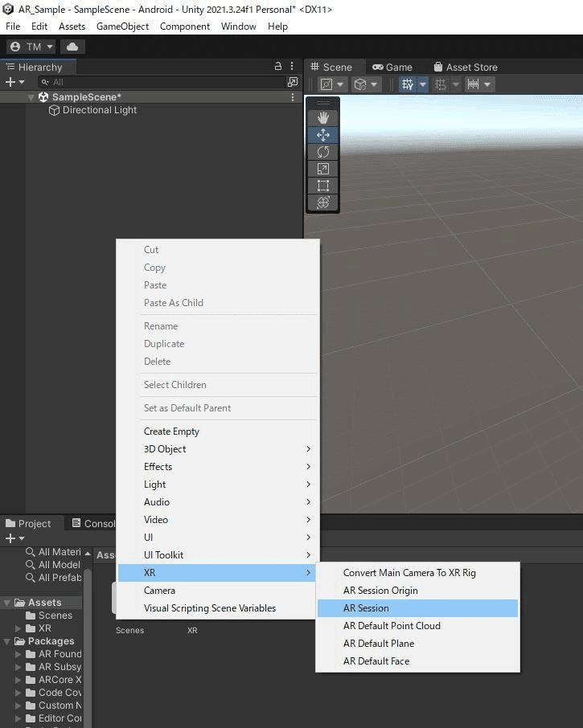The height and width of the screenshot is (728, 583).
Task: Choose AR Default Face
Action: (x=417, y=661)
